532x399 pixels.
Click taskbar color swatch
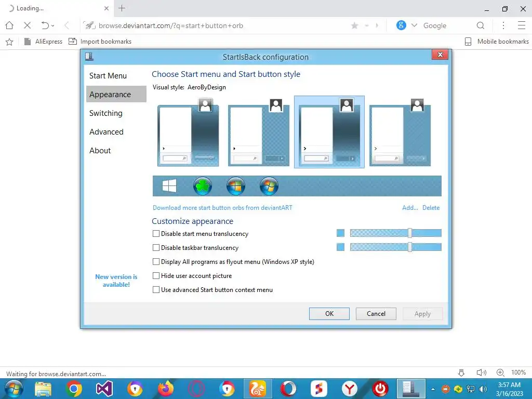pyautogui.click(x=340, y=247)
